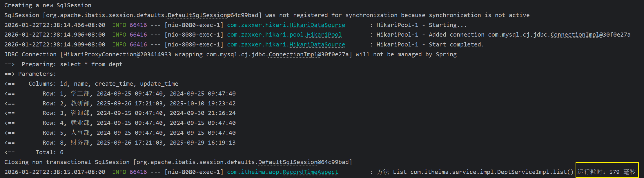Image resolution: width=644 pixels, height=178 pixels.
Task: Click the Columns header line in the log
Action: 91,84
